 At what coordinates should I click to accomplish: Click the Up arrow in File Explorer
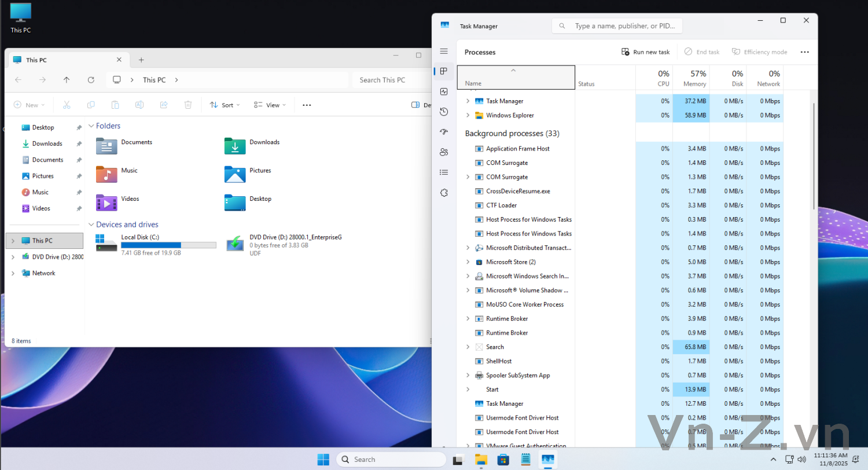(x=67, y=80)
